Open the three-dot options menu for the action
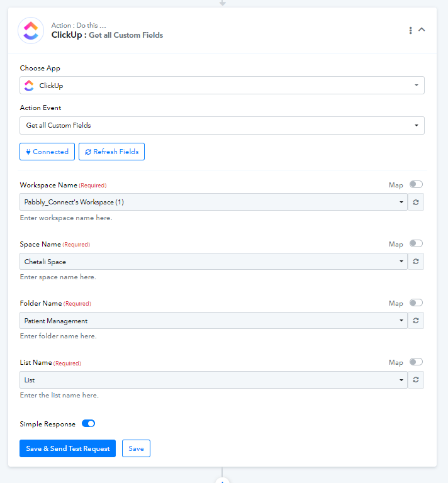The image size is (448, 483). 410,30
